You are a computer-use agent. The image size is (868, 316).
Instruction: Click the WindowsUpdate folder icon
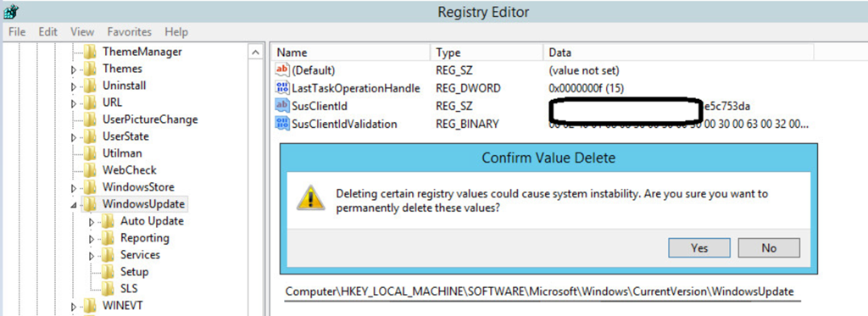(x=91, y=204)
